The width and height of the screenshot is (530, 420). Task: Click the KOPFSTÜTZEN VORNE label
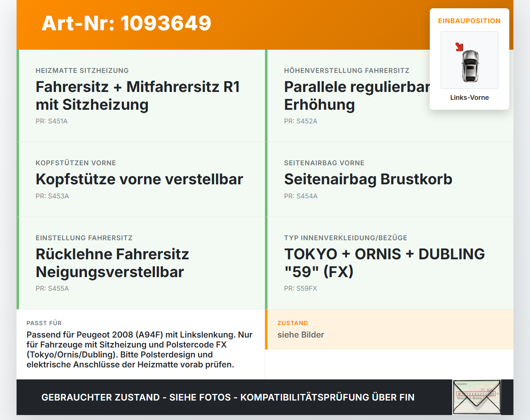[x=76, y=163]
